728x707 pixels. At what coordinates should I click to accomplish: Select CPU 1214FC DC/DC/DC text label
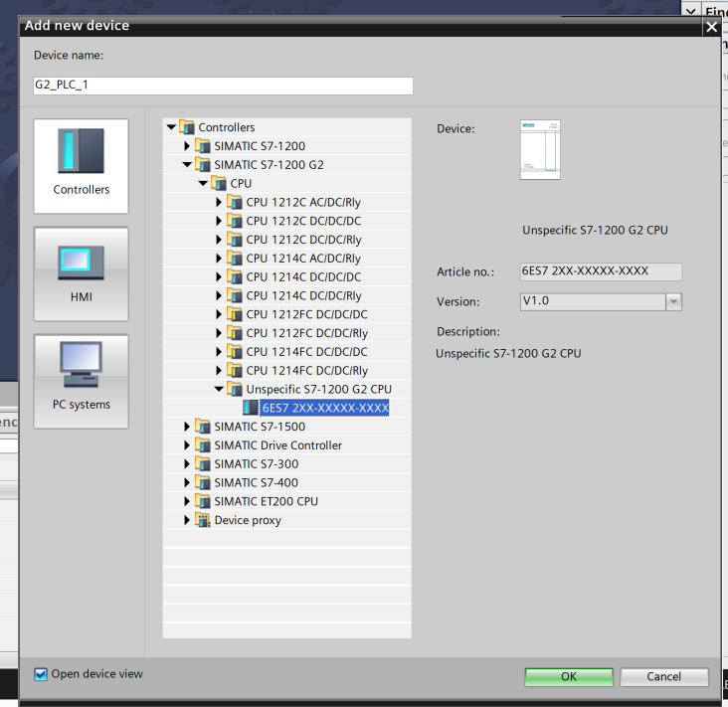[306, 352]
